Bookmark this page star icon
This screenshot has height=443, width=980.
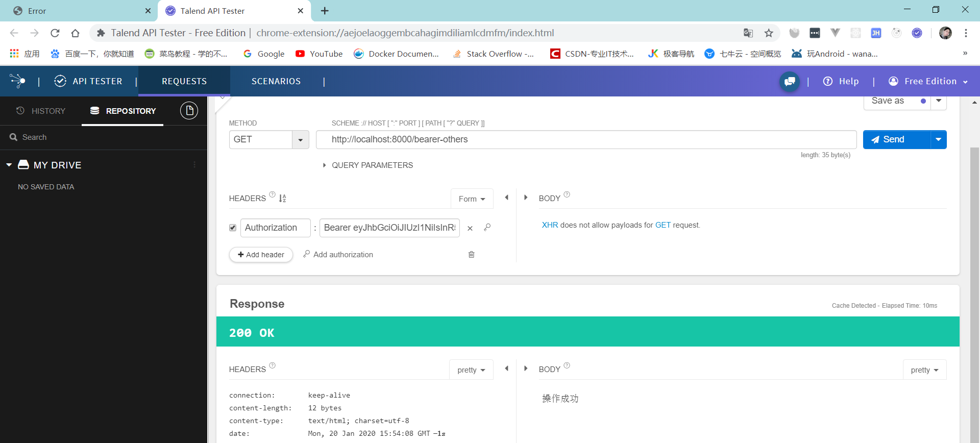[769, 33]
